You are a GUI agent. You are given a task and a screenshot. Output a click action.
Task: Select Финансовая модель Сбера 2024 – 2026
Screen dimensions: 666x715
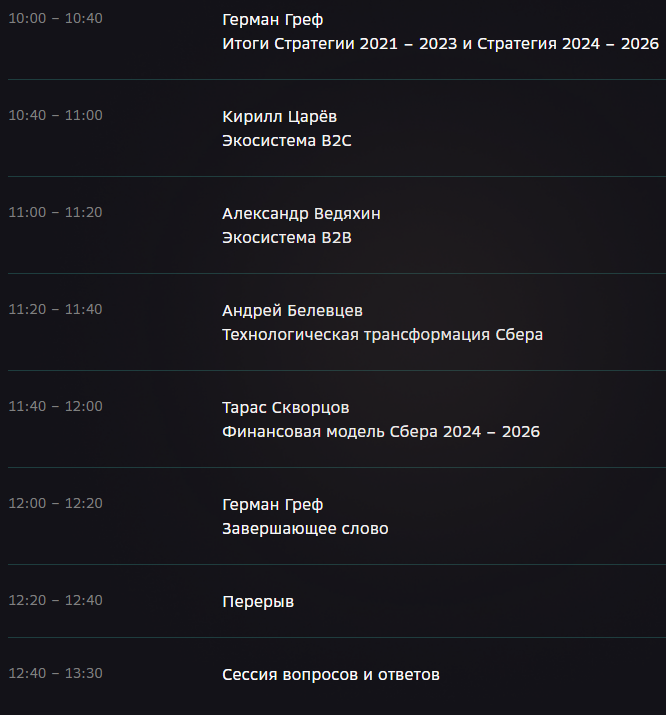[381, 432]
